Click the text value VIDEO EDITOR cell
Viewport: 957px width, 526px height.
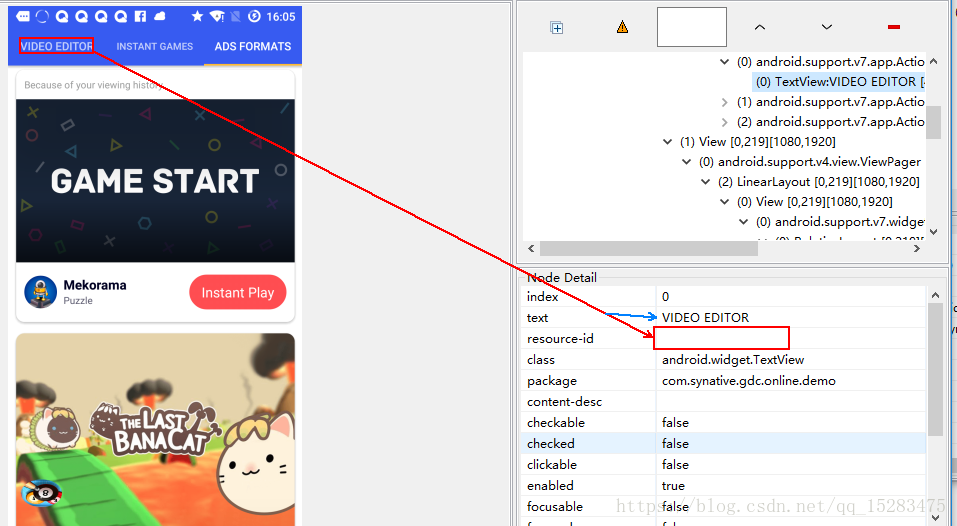pos(791,317)
